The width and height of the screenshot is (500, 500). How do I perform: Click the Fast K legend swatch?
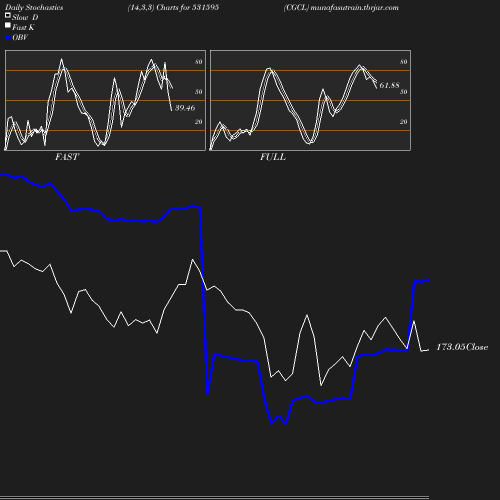8,25
